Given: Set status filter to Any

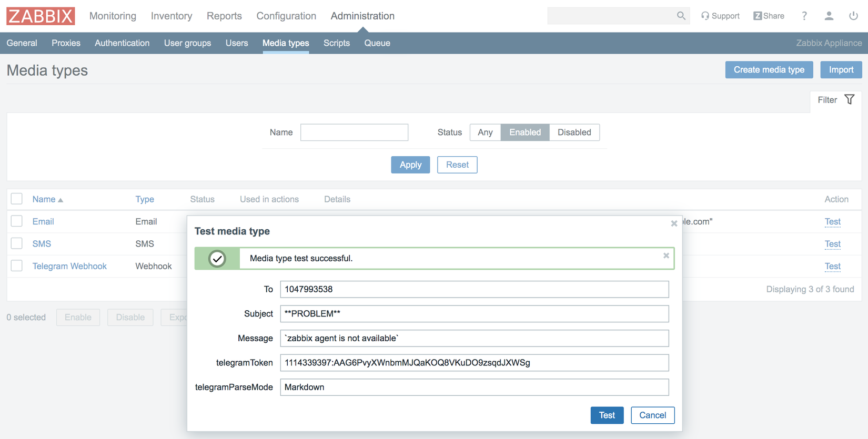Looking at the screenshot, I should click(485, 132).
